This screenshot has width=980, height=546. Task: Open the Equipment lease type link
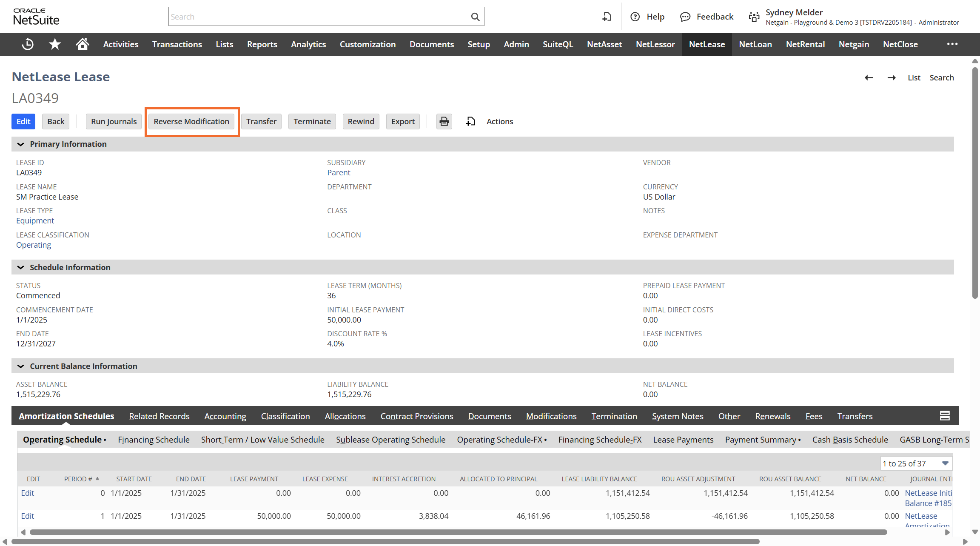(x=35, y=220)
